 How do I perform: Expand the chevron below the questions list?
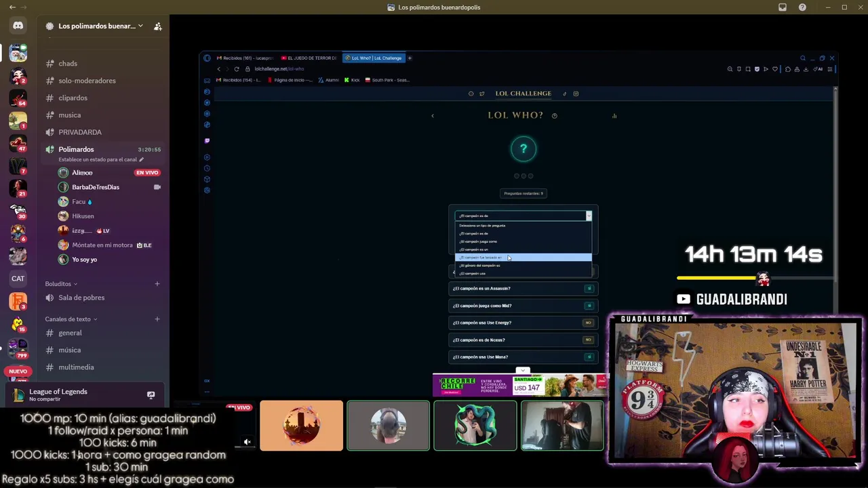522,371
